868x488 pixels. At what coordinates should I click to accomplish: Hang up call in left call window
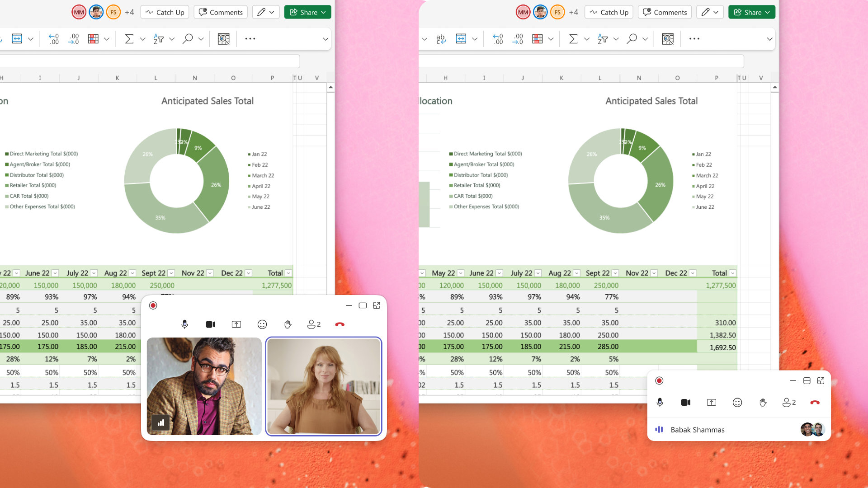(340, 324)
